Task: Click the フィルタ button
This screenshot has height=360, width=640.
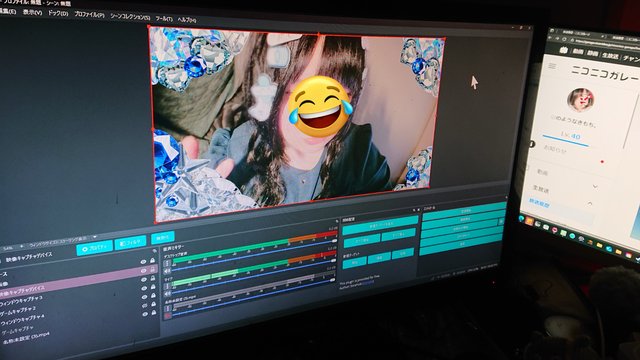Action: tap(130, 242)
